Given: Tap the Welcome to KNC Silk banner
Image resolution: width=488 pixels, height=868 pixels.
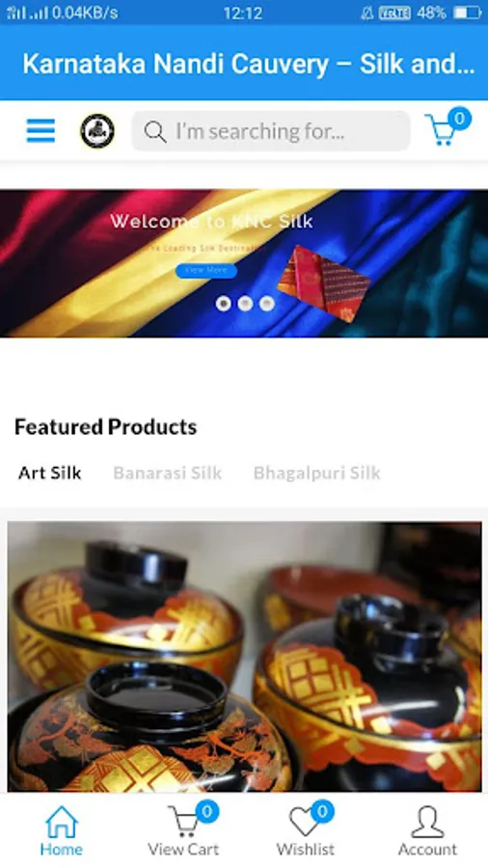Looking at the screenshot, I should pyautogui.click(x=244, y=263).
